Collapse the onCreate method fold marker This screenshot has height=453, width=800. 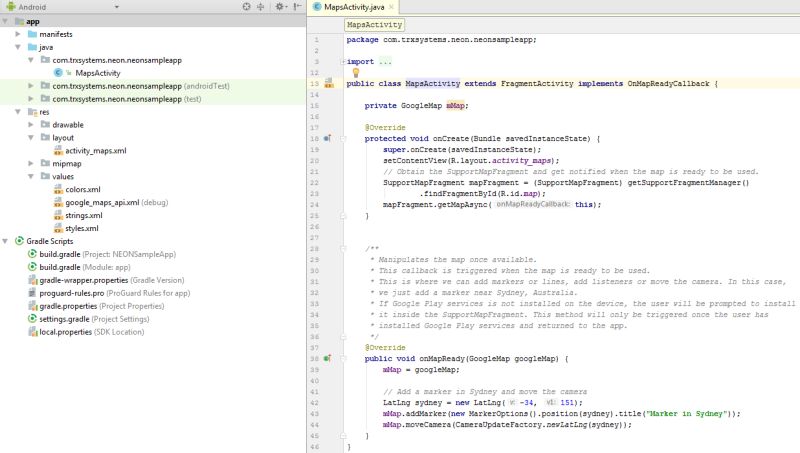(343, 139)
